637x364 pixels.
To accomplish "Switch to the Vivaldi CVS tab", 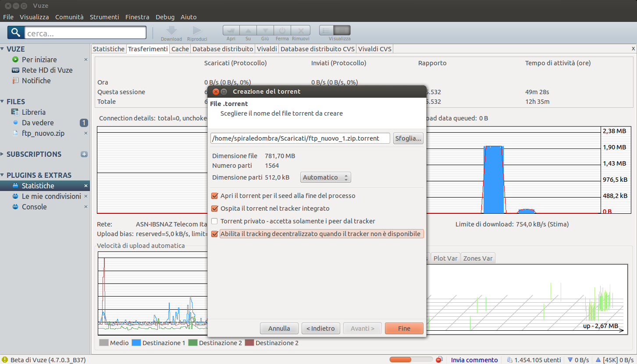I will [x=375, y=49].
